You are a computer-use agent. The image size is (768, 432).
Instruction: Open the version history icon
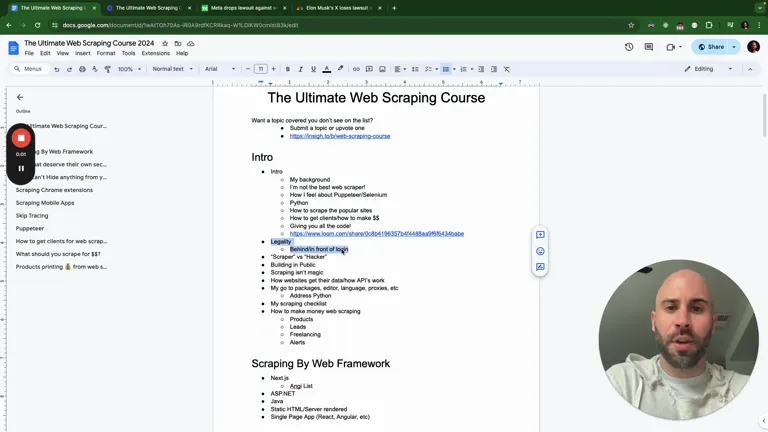[x=629, y=47]
